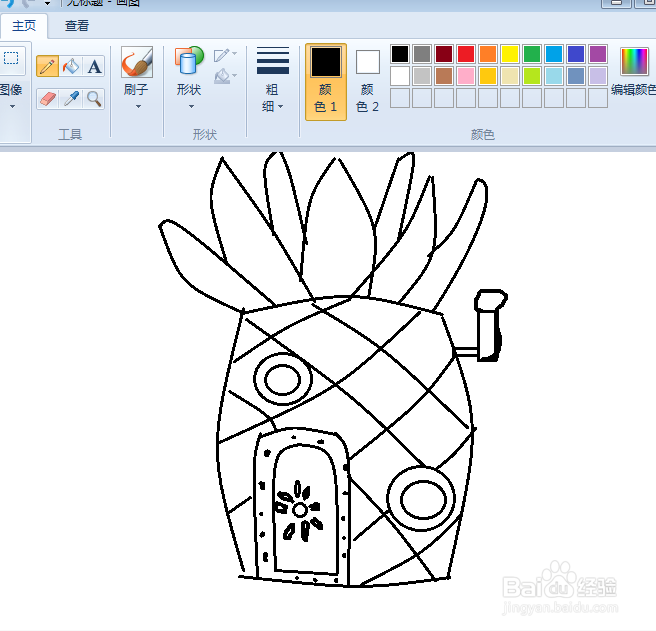Screen dimensions: 656x631
Task: Open the line Size (粗细) selector
Action: tap(272, 80)
